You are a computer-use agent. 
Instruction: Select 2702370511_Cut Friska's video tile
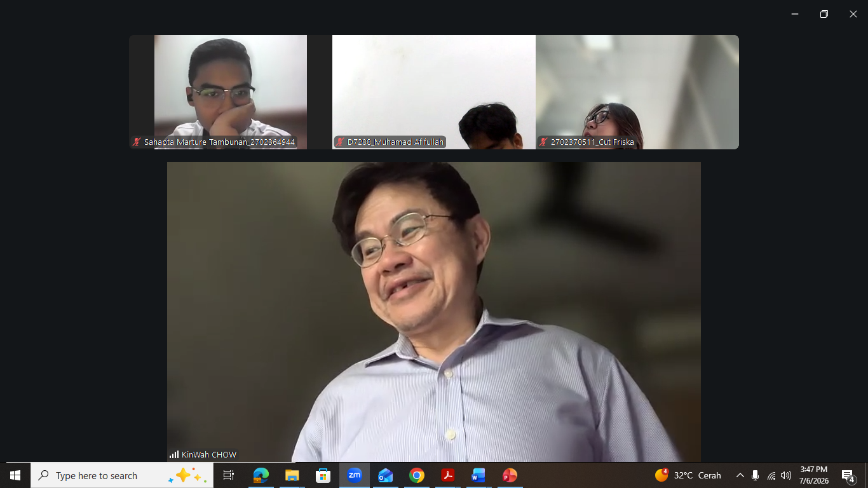point(637,92)
